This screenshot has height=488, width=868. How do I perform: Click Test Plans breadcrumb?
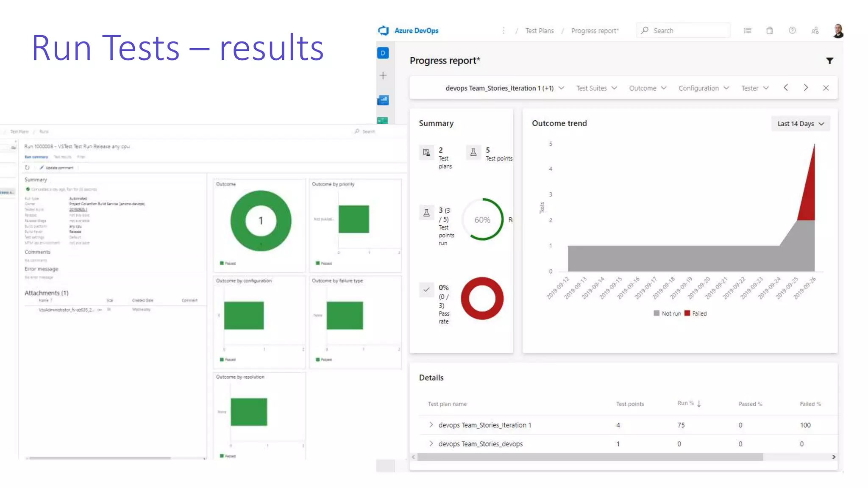[539, 30]
